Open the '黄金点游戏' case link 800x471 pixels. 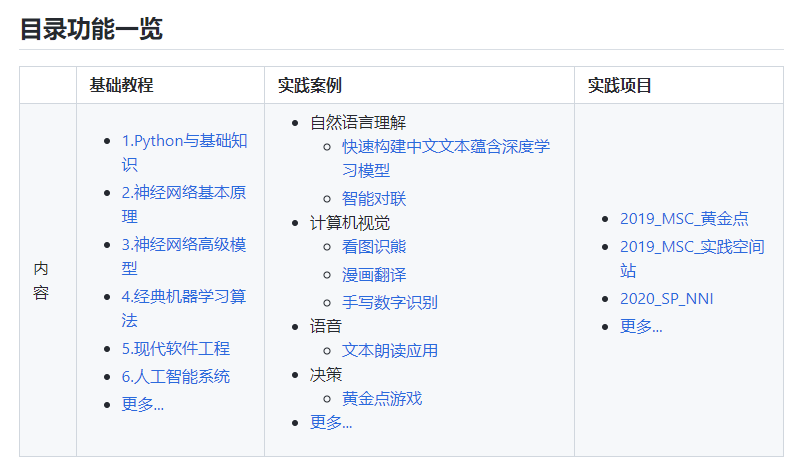click(382, 399)
